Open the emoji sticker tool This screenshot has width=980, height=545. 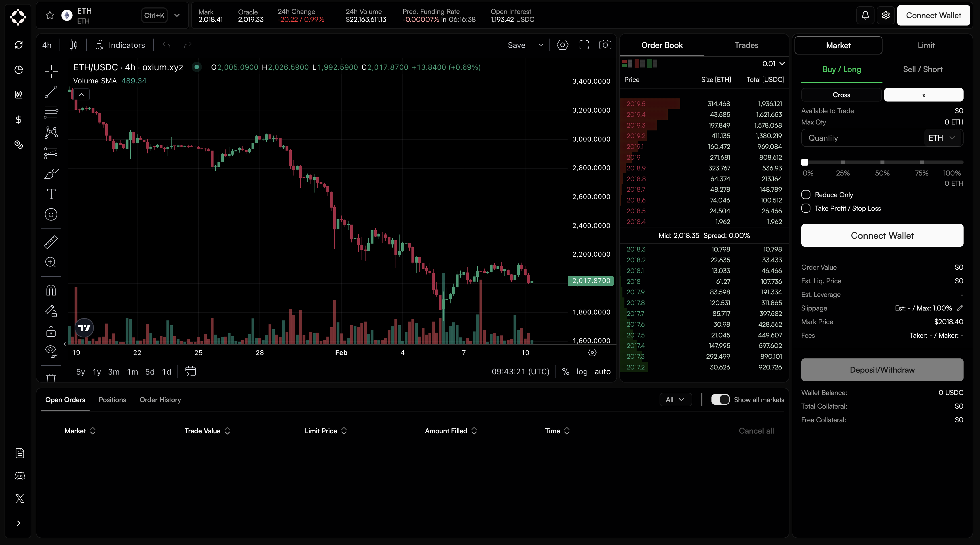(x=51, y=214)
